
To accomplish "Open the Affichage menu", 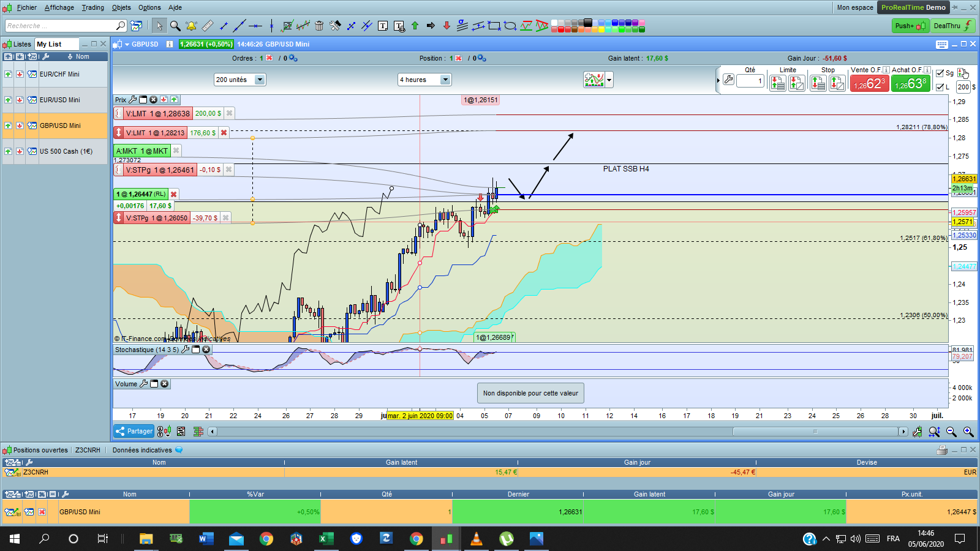I will tap(59, 7).
